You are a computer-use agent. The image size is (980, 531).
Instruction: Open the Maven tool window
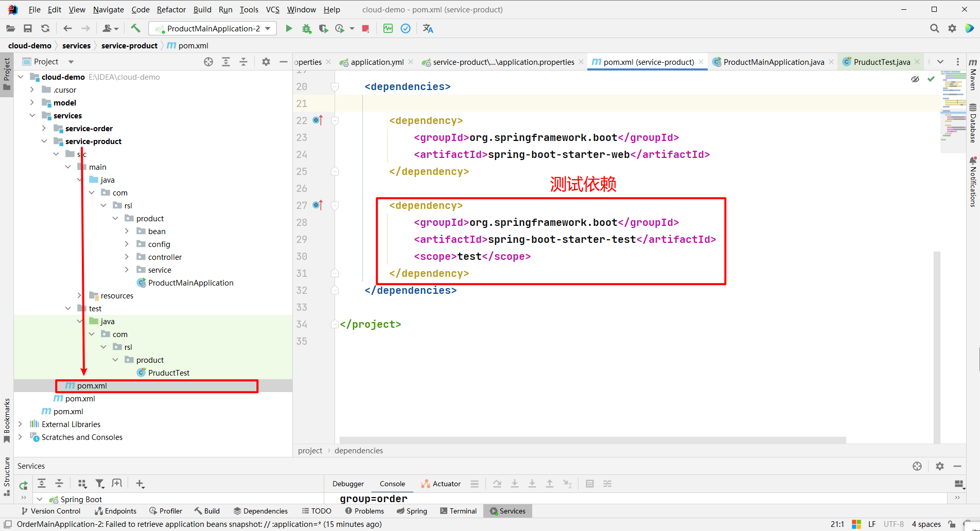973,75
